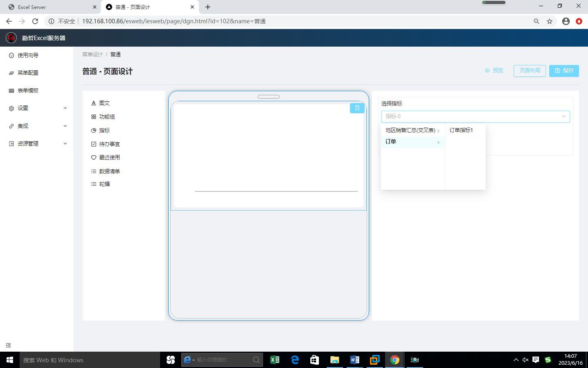Add the 轮播 carousel component
This screenshot has width=588, height=368.
(x=94, y=184)
